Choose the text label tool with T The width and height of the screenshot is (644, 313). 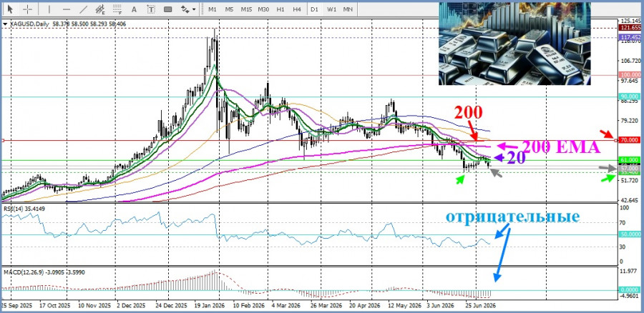tap(151, 9)
